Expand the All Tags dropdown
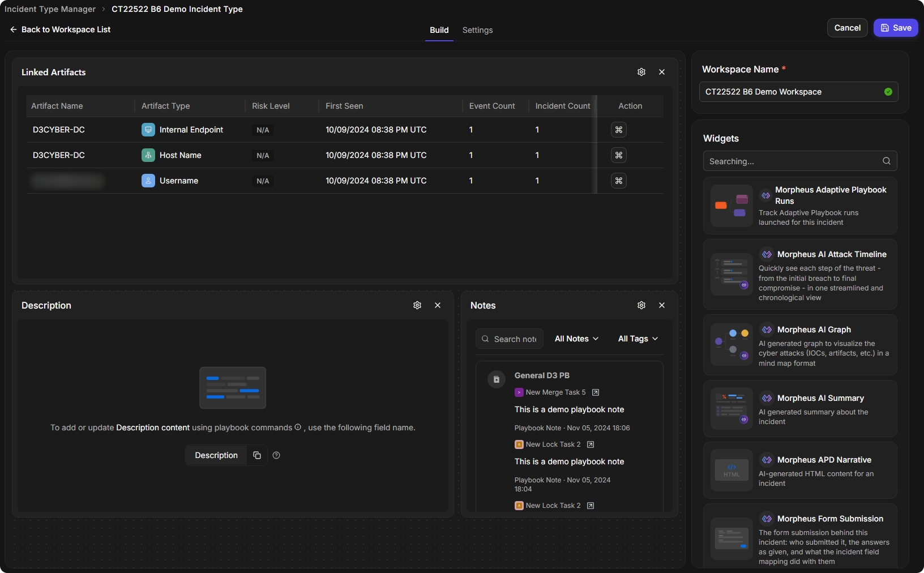The height and width of the screenshot is (573, 924). 638,339
